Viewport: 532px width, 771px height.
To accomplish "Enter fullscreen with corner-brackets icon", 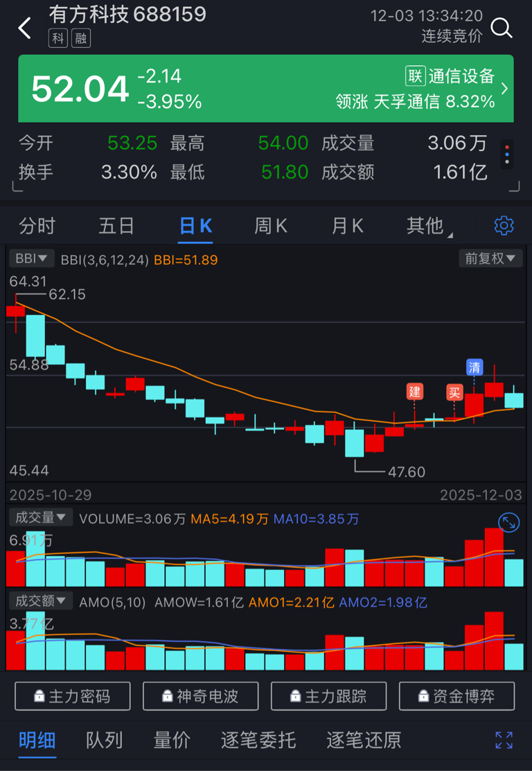I will tap(504, 740).
